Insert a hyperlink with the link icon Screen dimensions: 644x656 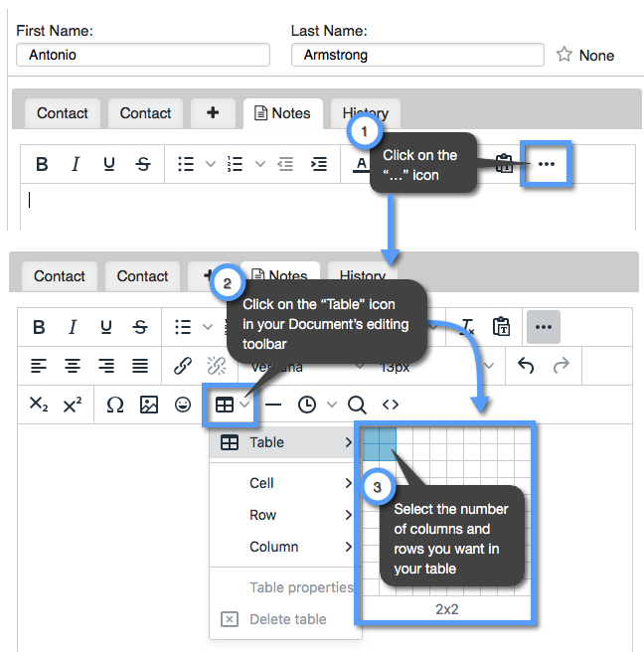[x=183, y=366]
